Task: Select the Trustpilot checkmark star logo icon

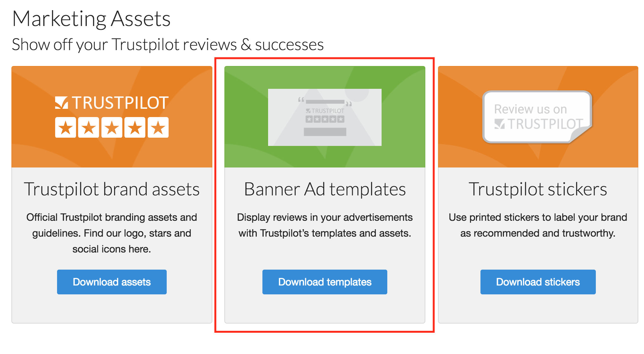Action: pos(62,102)
